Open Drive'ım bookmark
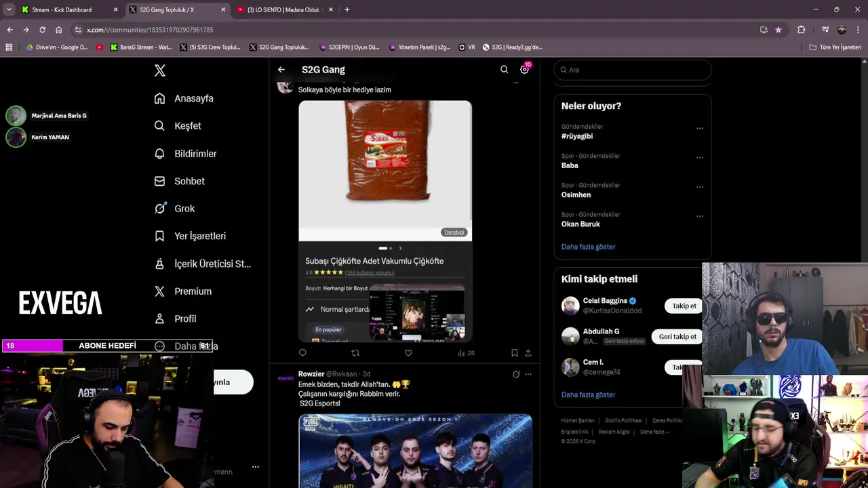Viewport: 868px width, 488px height. click(57, 47)
